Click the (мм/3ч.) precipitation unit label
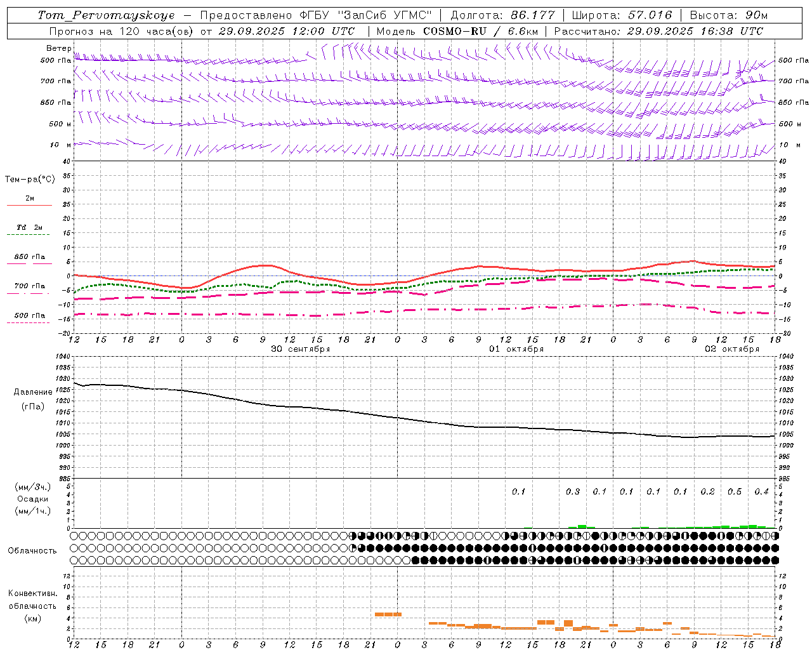Screen dimensions: 812x650 click(x=33, y=487)
